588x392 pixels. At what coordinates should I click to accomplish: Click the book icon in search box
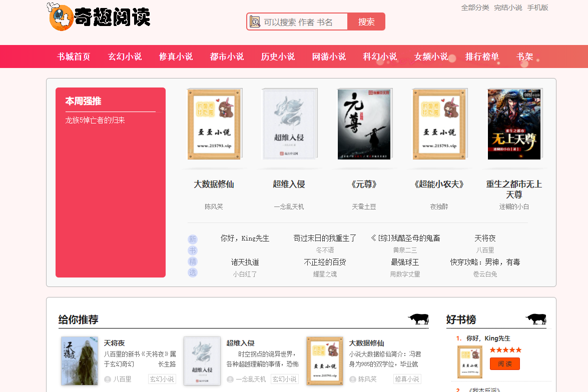[x=255, y=21]
